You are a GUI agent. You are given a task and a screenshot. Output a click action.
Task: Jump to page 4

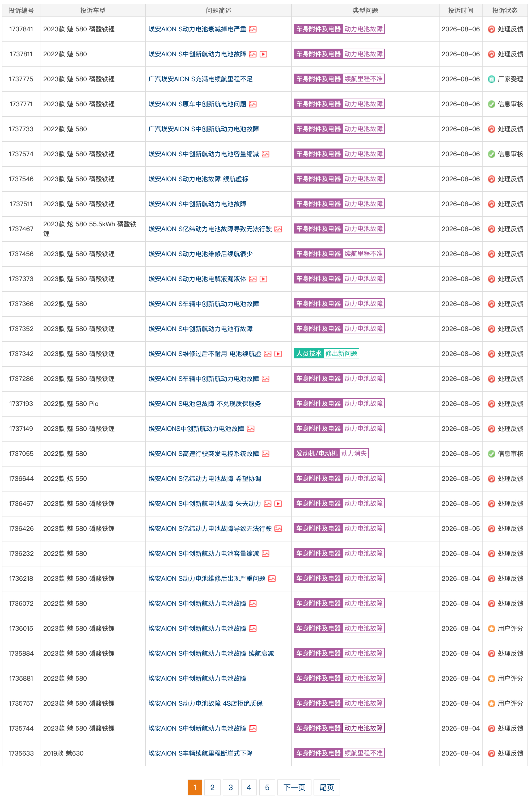pos(249,787)
